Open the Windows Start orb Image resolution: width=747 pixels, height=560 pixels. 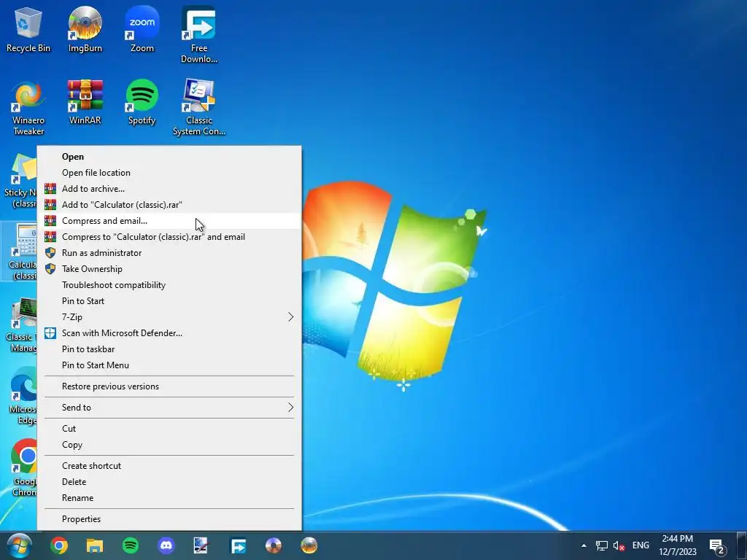[x=19, y=545]
